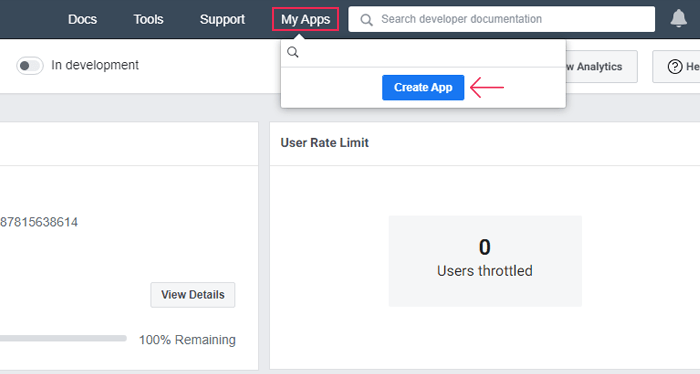Click the Analytics button
Viewport: 700px width, 374px height.
click(601, 66)
